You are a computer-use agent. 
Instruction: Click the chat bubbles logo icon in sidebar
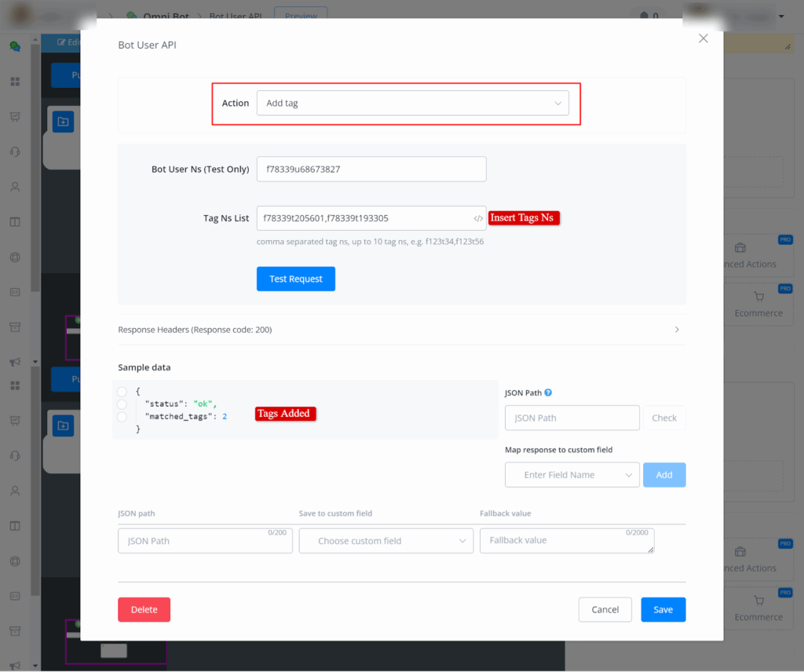coord(15,46)
